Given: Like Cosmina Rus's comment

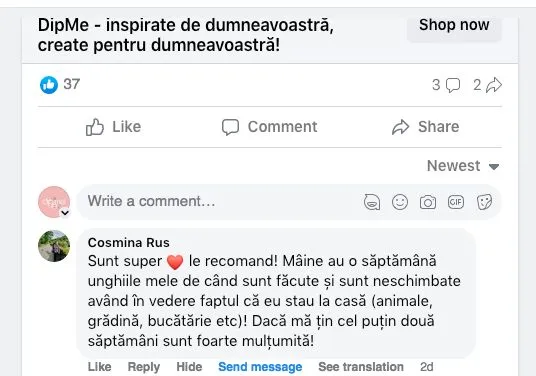Looking at the screenshot, I should [x=99, y=367].
